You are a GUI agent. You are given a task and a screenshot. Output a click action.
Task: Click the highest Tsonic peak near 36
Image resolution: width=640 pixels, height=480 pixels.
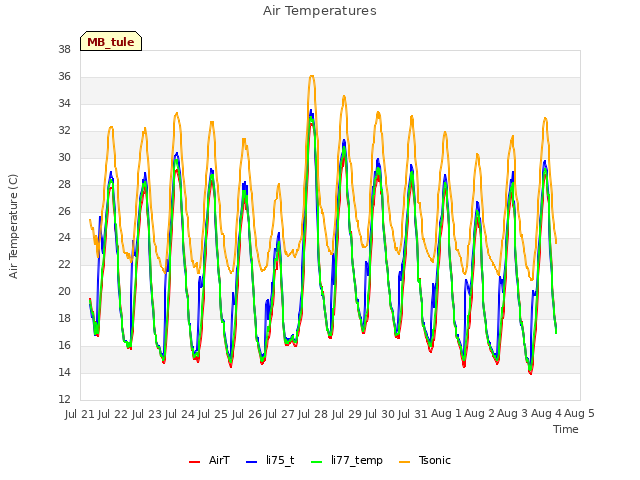pyautogui.click(x=311, y=76)
